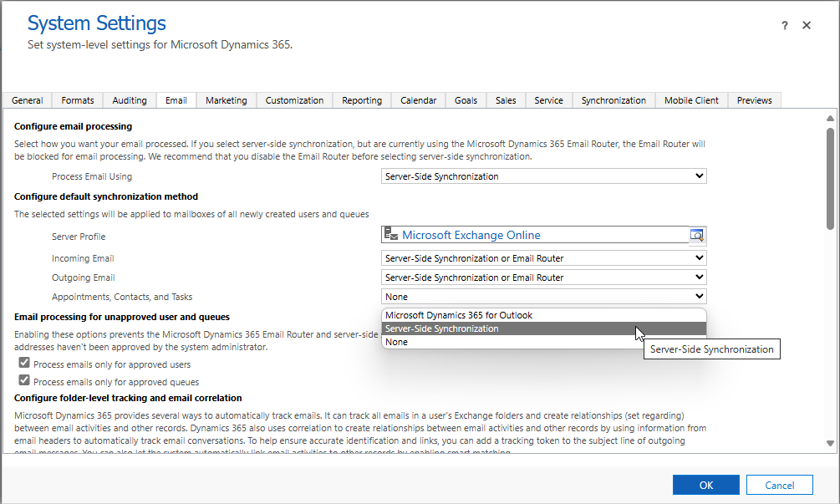840x504 pixels.
Task: Click the scrollbar up arrow
Action: [x=830, y=118]
